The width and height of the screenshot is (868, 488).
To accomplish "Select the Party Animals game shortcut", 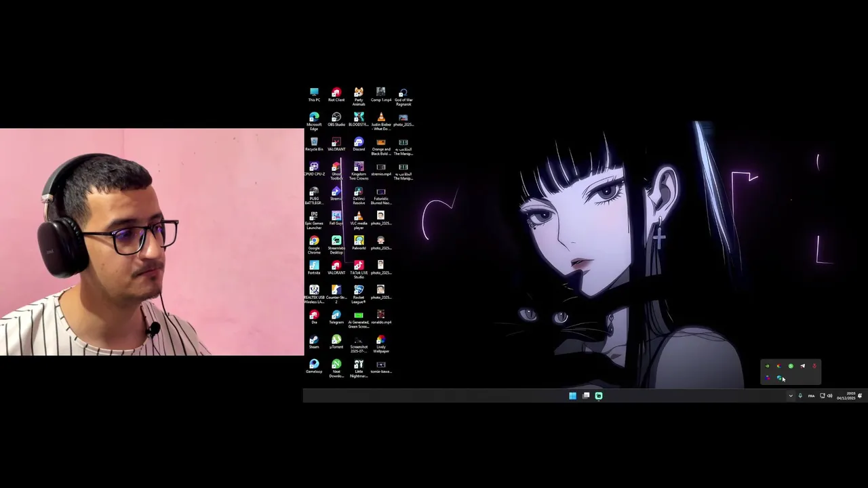I will click(x=359, y=97).
